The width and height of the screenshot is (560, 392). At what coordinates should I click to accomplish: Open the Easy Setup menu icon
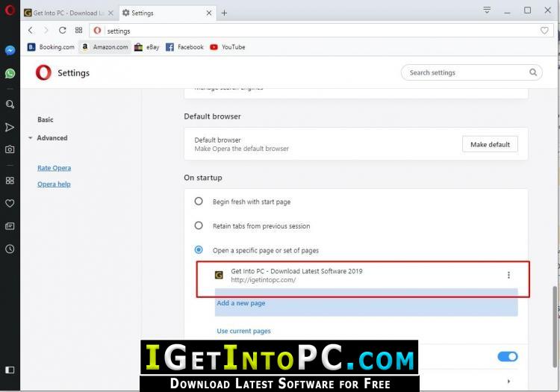click(487, 10)
